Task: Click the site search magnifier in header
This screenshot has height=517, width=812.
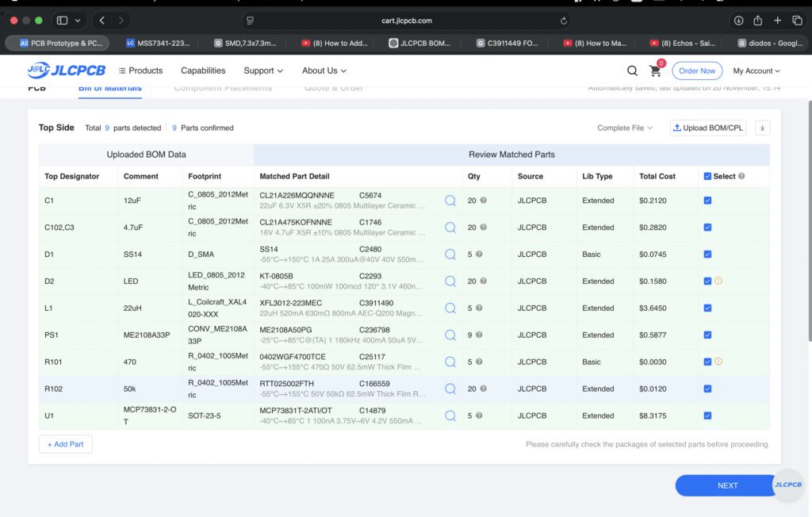Action: click(x=632, y=71)
